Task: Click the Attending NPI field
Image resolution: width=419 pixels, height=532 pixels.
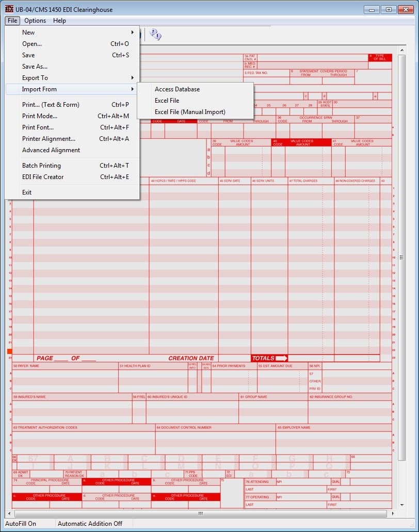Action: pos(307,482)
